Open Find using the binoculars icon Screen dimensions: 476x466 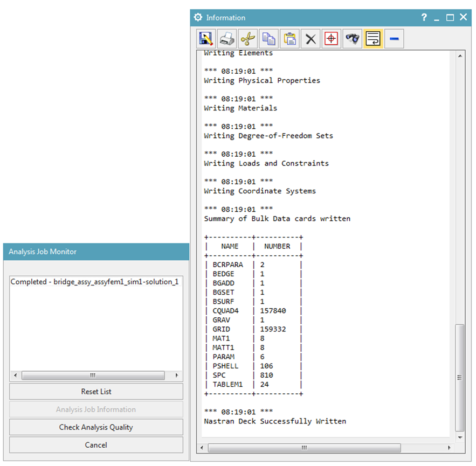click(x=352, y=39)
